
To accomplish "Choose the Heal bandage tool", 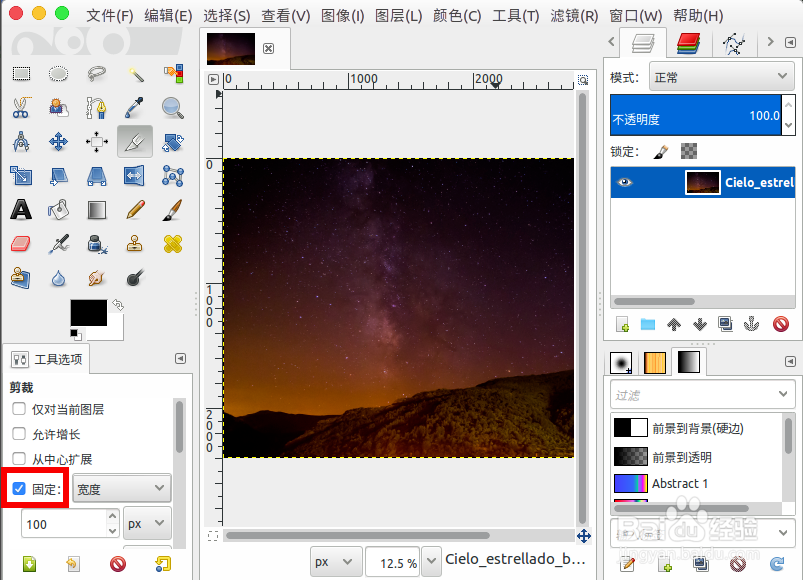I will click(173, 244).
